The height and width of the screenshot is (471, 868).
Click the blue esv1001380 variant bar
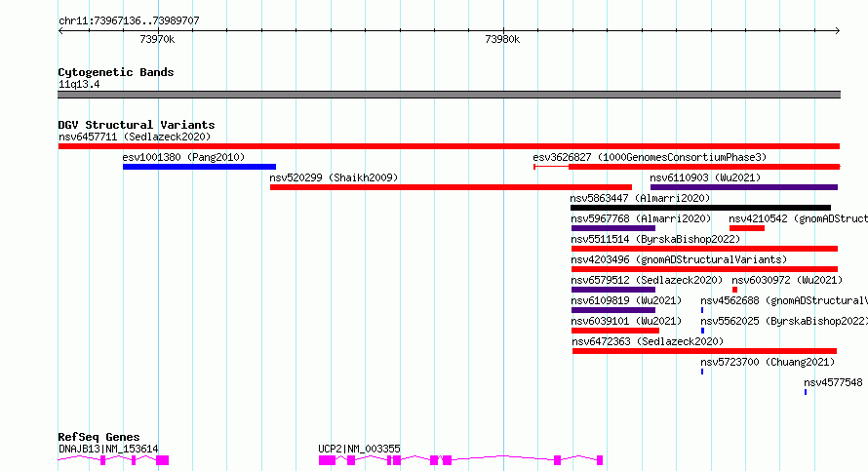199,167
